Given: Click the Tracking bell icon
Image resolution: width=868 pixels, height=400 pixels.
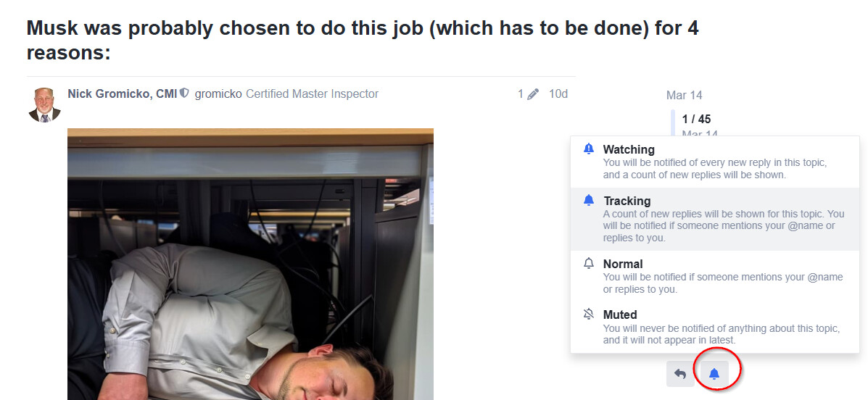Looking at the screenshot, I should 588,200.
